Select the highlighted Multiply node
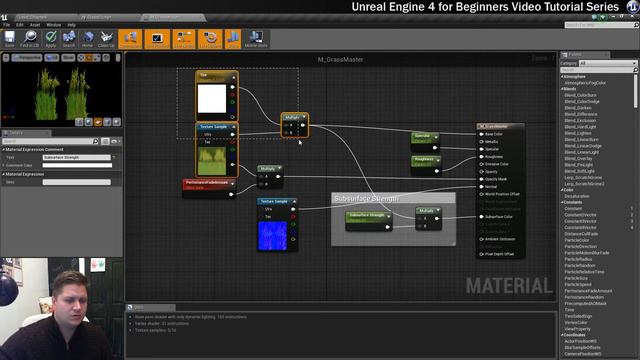 point(295,125)
